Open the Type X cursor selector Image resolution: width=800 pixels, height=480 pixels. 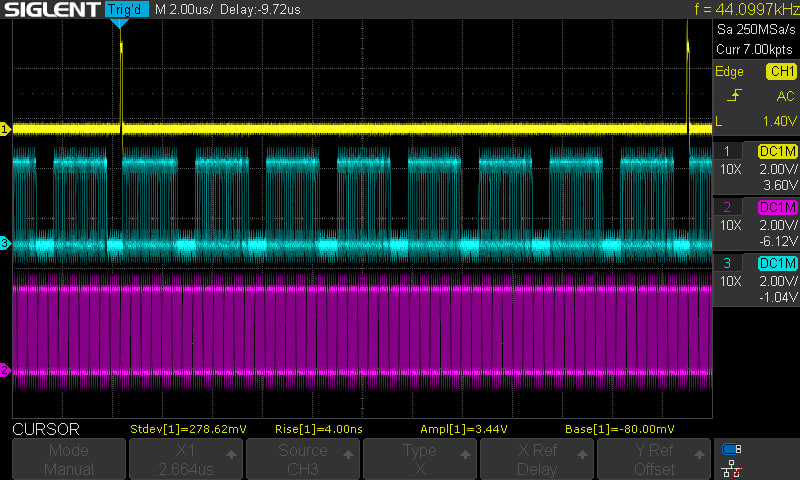pos(420,459)
